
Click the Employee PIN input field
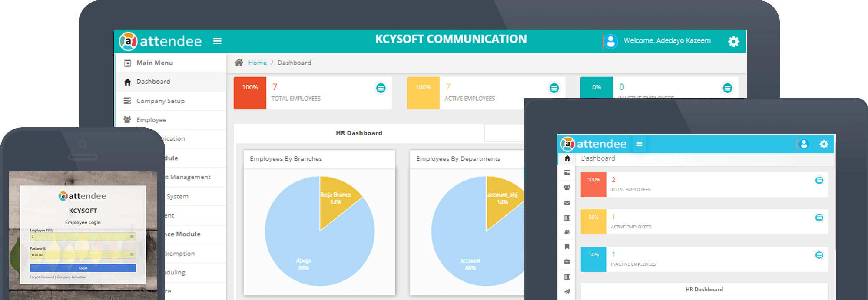point(83,237)
